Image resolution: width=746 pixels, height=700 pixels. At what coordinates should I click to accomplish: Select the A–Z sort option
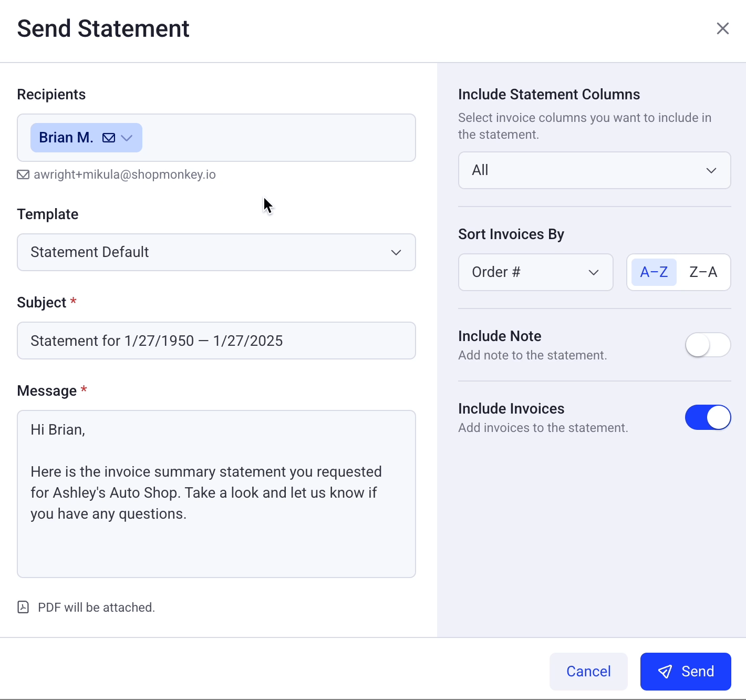[x=654, y=272]
